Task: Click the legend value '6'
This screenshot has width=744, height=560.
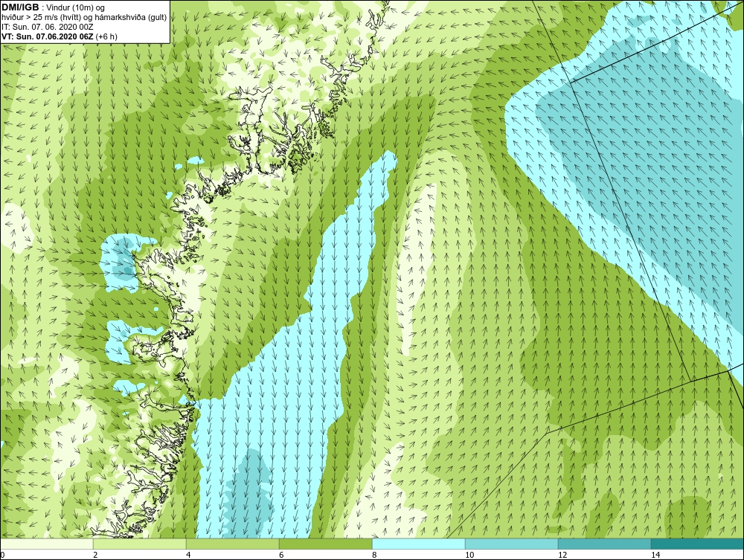Action: 281,555
